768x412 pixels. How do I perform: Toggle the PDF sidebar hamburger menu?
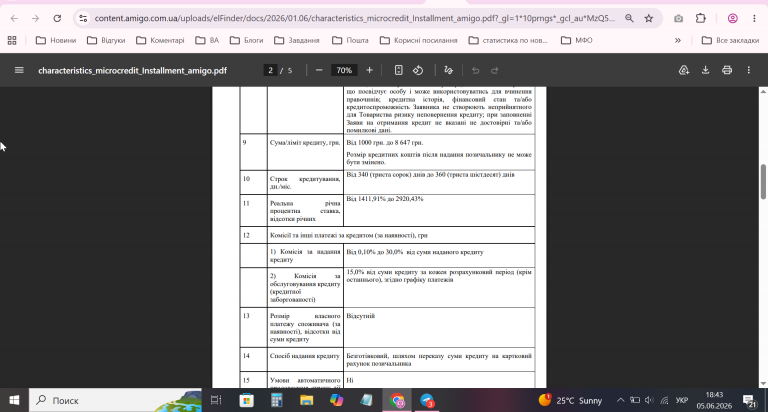tap(19, 70)
